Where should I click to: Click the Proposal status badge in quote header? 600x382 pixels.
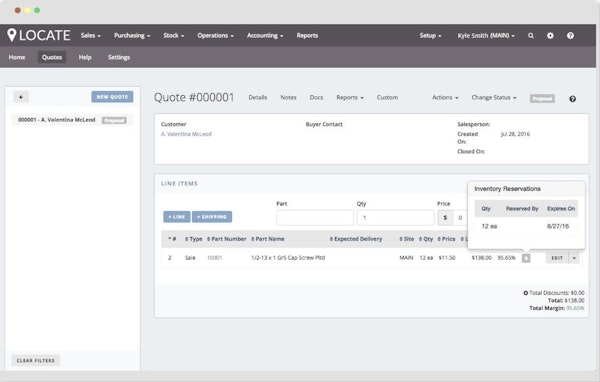coord(542,99)
